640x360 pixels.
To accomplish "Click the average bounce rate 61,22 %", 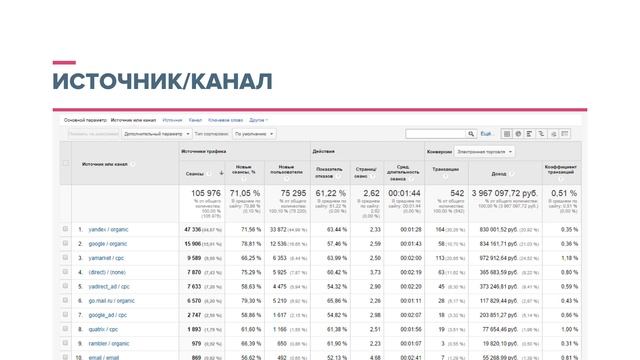I will coord(331,193).
